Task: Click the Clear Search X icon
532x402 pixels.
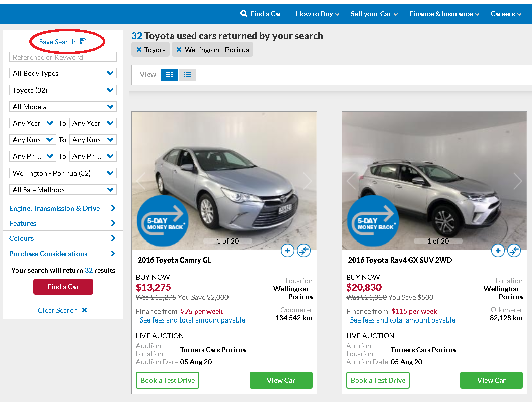Action: point(85,310)
